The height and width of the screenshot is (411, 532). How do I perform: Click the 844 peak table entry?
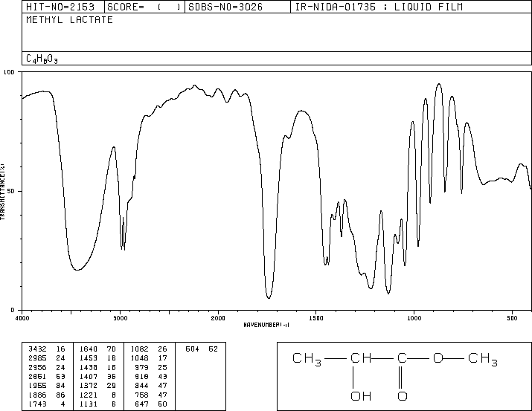tap(142, 386)
